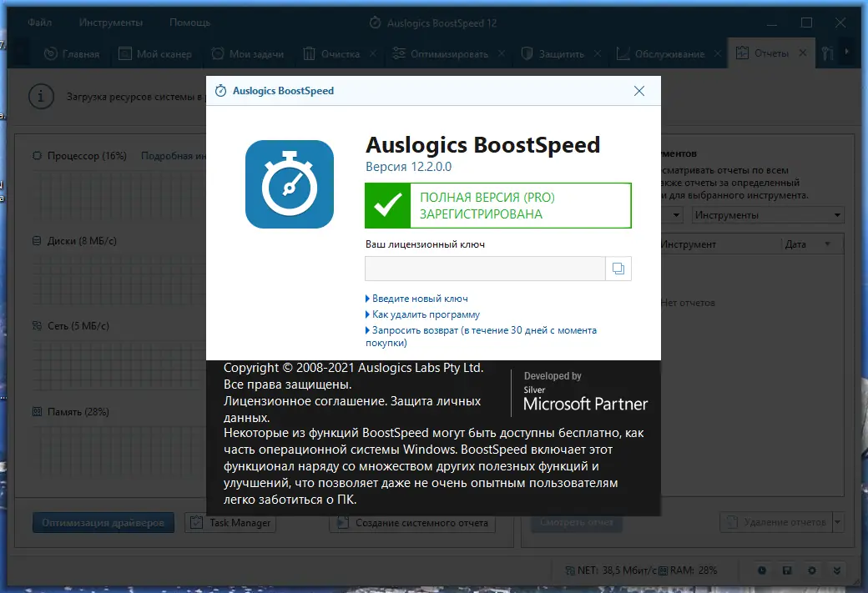Click the 'Версия 12.2.0.0' version text
This screenshot has height=593, width=868.
pos(408,167)
